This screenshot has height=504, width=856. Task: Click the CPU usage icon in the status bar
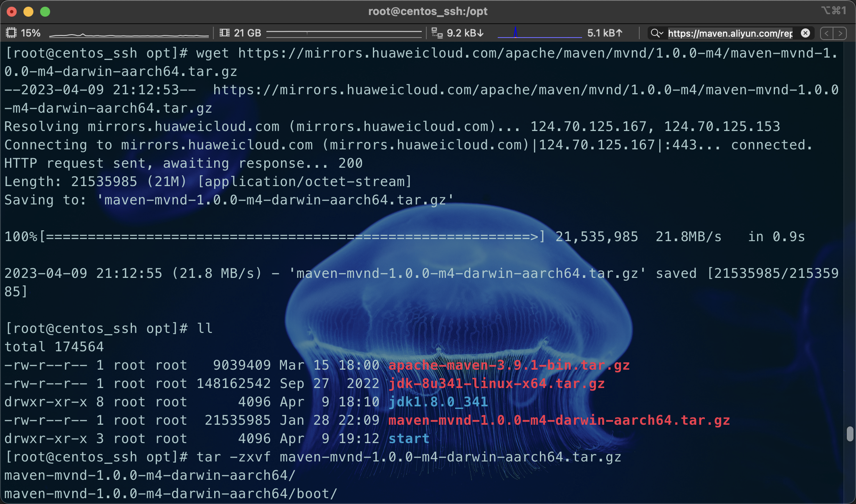click(12, 33)
